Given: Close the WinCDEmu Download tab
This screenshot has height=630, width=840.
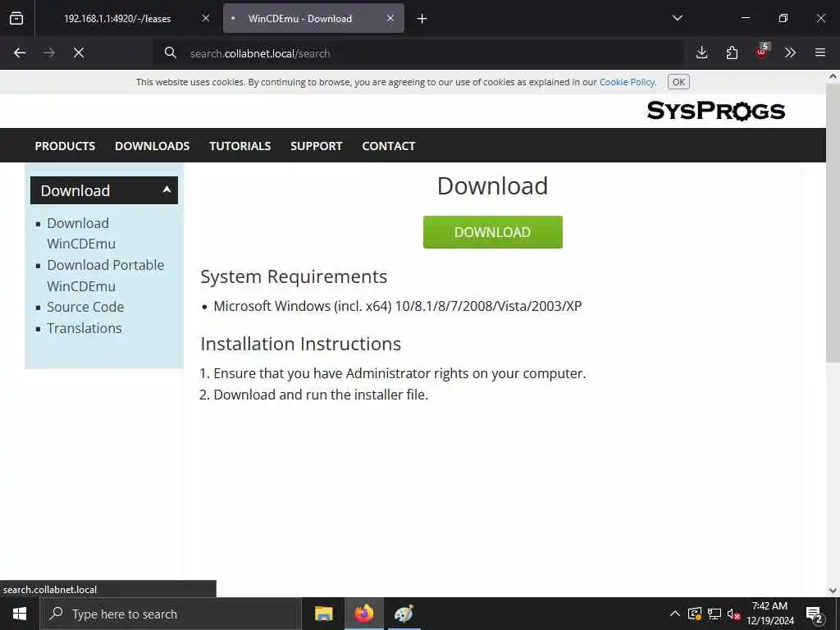Looking at the screenshot, I should [x=390, y=18].
